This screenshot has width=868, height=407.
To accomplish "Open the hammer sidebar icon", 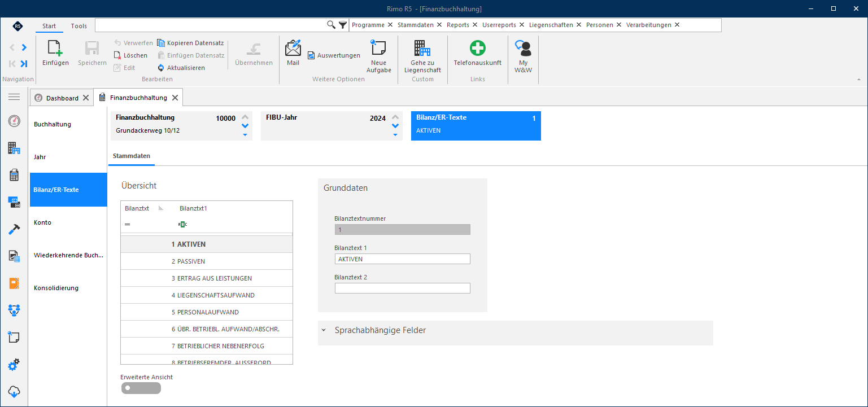I will tap(14, 229).
